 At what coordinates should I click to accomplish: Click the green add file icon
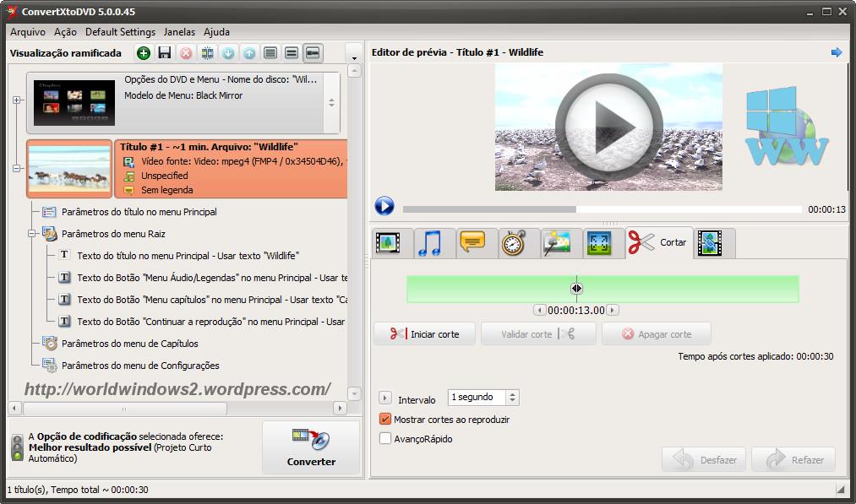[x=143, y=53]
